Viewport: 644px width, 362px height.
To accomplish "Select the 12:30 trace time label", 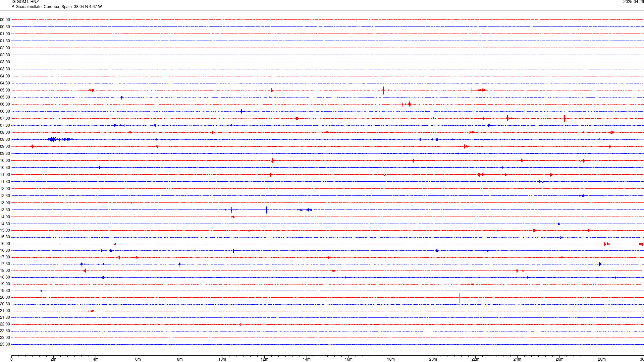I will tap(5, 196).
